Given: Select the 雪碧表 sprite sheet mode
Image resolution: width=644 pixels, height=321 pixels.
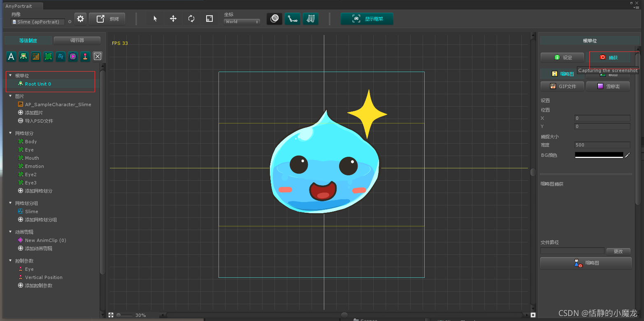Looking at the screenshot, I should click(608, 86).
